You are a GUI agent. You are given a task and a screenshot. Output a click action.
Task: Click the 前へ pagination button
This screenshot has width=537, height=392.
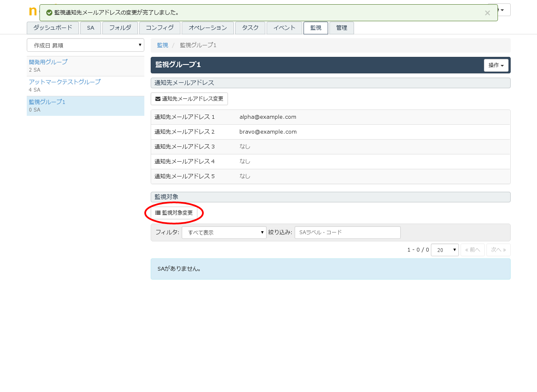click(472, 250)
